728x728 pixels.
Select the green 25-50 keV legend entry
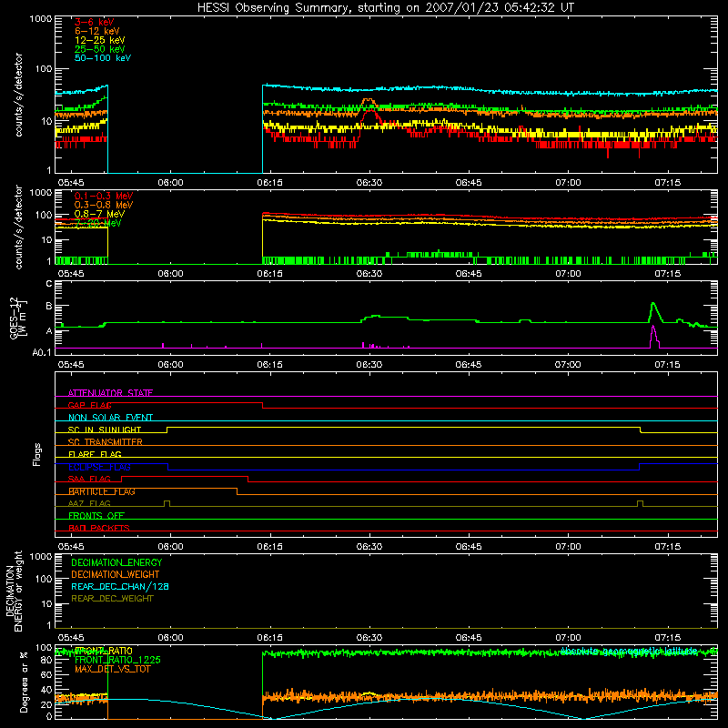[100, 49]
